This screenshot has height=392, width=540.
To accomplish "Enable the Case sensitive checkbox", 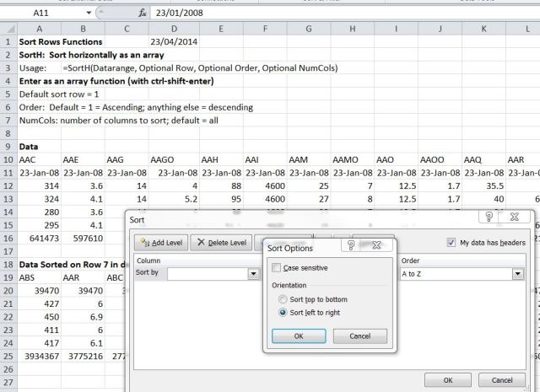I will (278, 268).
